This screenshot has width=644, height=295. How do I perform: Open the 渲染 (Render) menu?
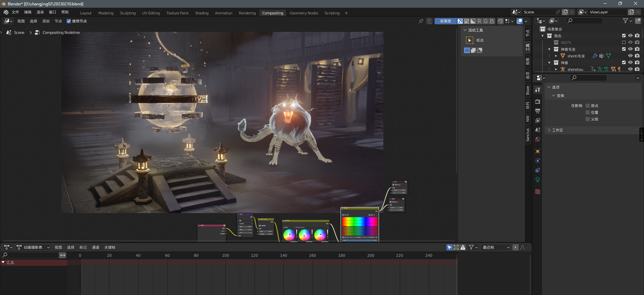(x=40, y=12)
